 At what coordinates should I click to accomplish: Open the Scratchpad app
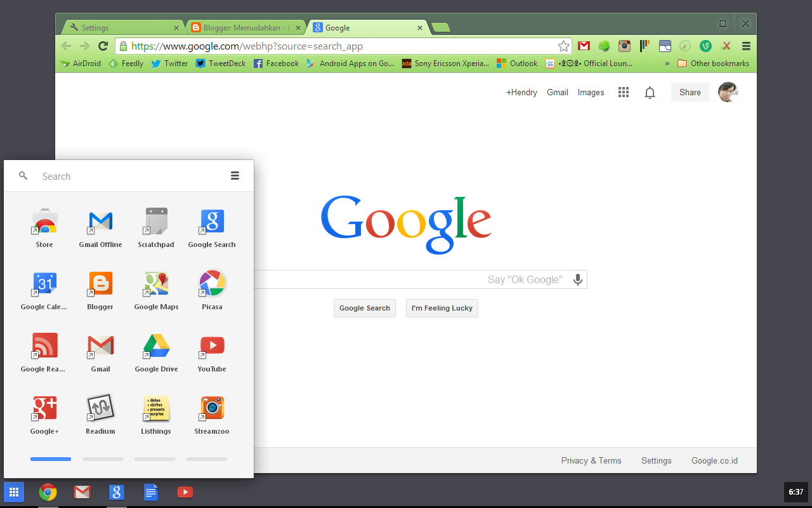click(x=156, y=227)
